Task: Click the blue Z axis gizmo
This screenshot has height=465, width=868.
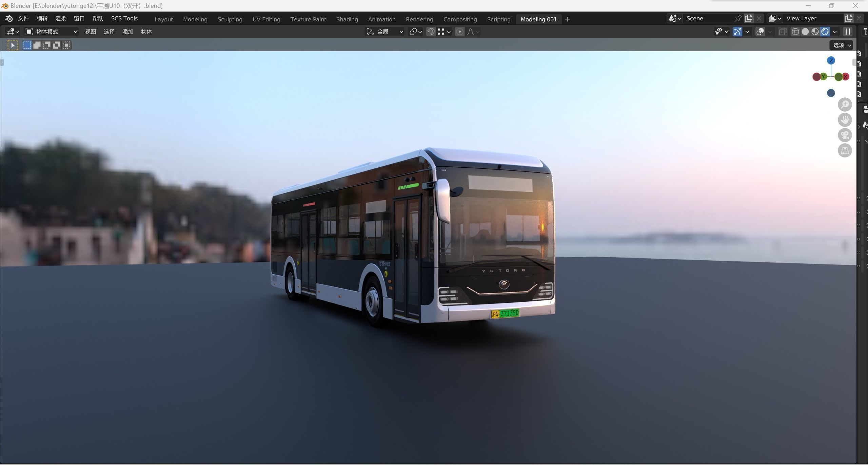Action: click(x=831, y=60)
